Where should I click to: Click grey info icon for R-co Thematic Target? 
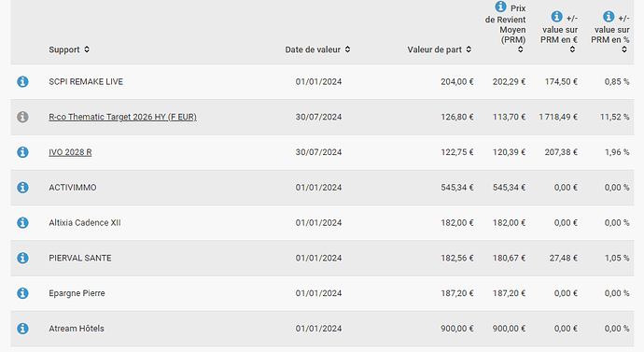click(x=22, y=117)
